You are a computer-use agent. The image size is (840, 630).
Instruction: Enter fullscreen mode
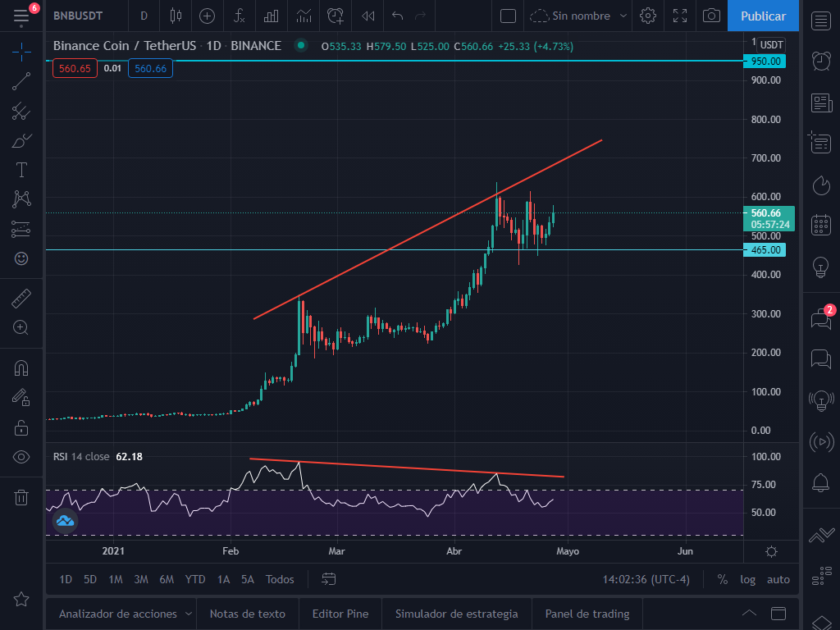click(x=680, y=16)
